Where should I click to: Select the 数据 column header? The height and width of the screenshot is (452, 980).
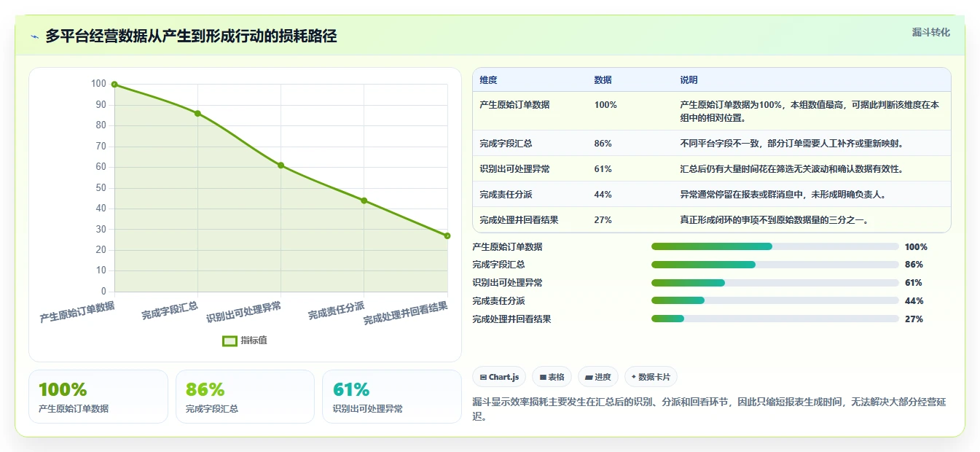tap(603, 80)
